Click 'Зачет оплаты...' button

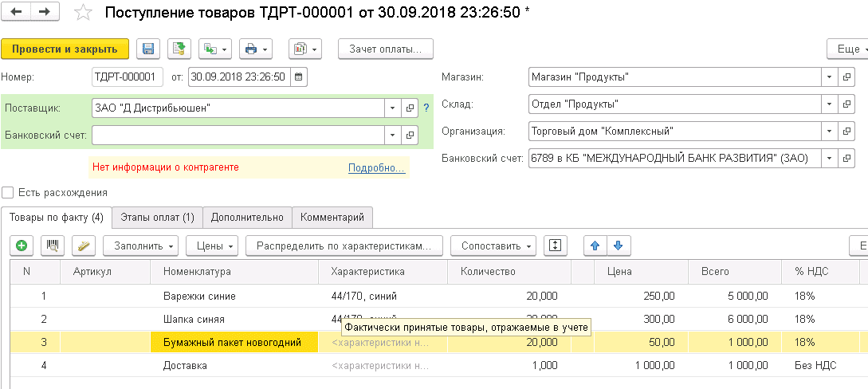[x=385, y=49]
